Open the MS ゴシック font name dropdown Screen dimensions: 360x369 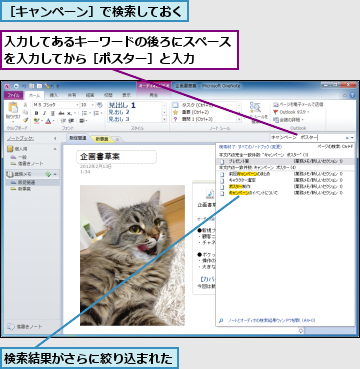(77, 105)
